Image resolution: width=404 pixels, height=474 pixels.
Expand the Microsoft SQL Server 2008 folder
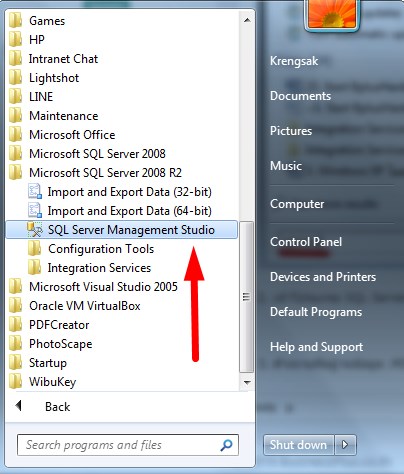click(x=97, y=154)
